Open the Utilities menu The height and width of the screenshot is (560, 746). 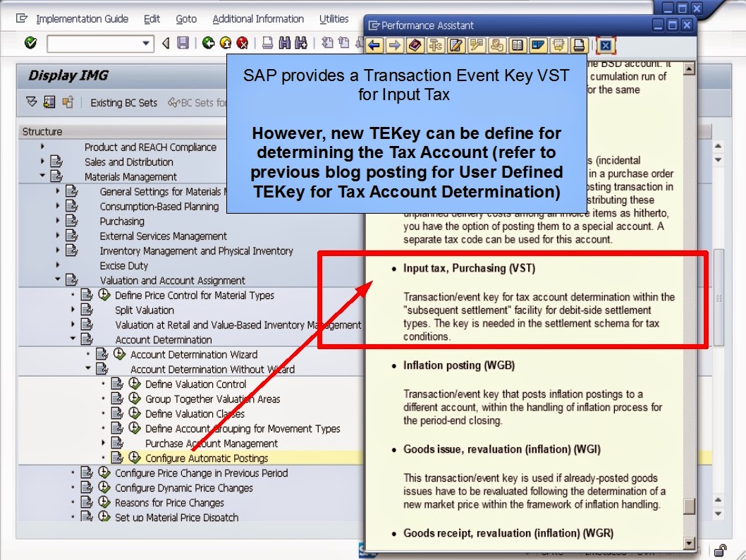[x=334, y=19]
